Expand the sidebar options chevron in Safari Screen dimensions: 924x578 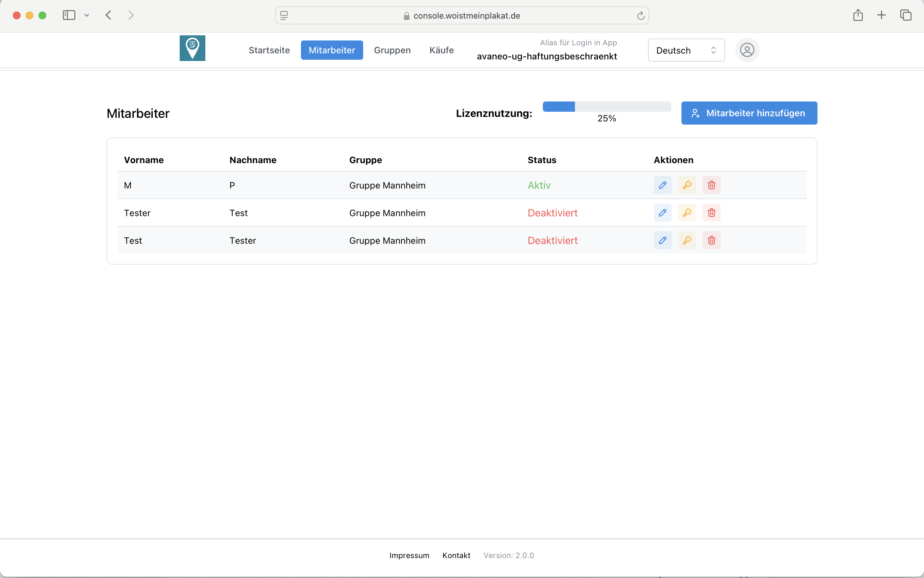coord(87,15)
